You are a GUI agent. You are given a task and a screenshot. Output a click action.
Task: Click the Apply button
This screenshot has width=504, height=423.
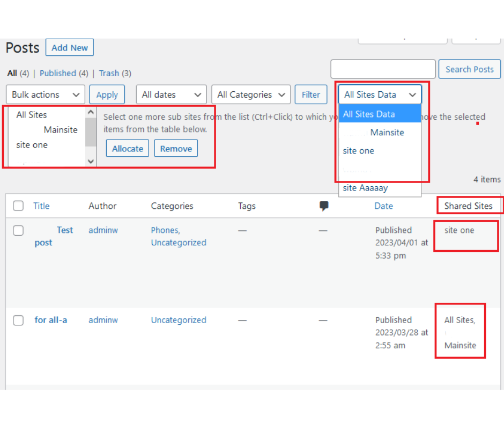pos(107,94)
